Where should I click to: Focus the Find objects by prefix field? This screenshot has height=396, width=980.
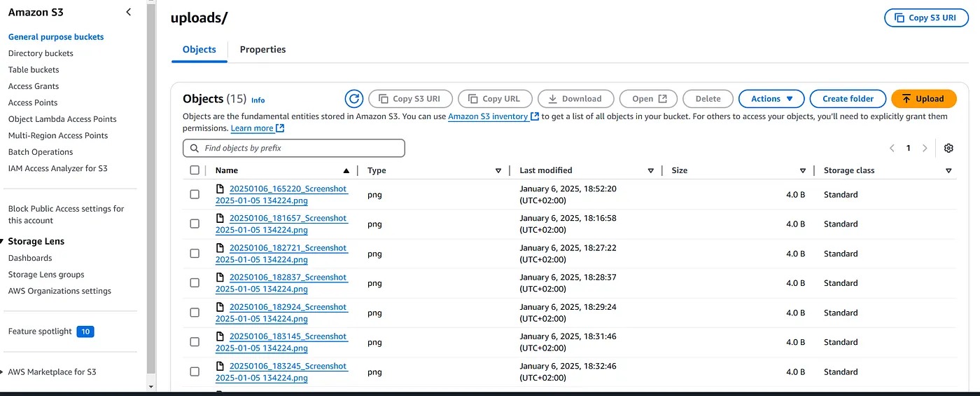click(294, 149)
